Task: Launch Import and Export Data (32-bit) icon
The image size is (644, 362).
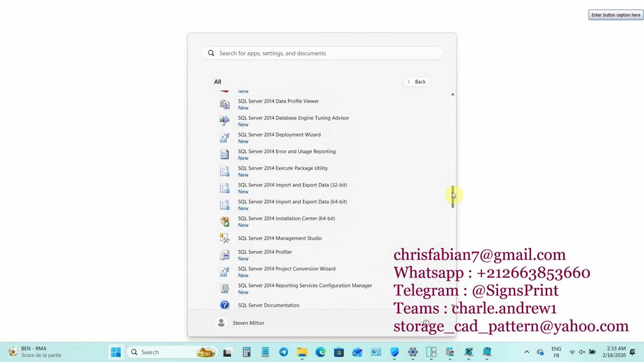Action: tap(224, 188)
